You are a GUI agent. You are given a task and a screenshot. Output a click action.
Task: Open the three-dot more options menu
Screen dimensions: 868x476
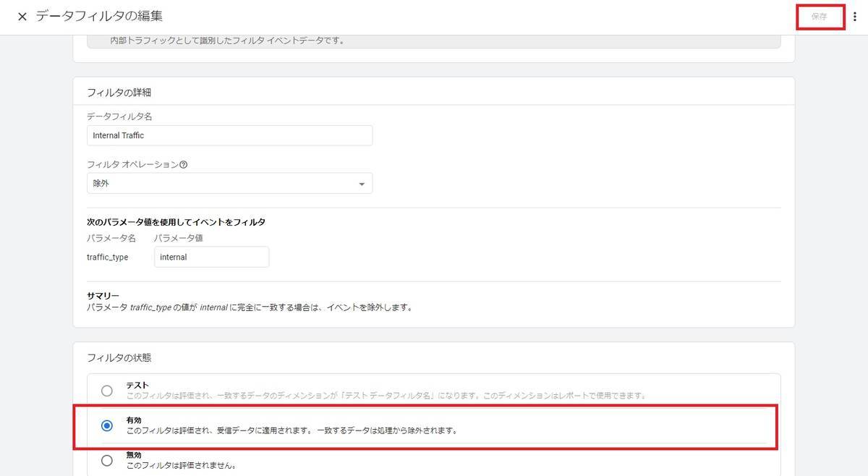pyautogui.click(x=854, y=17)
